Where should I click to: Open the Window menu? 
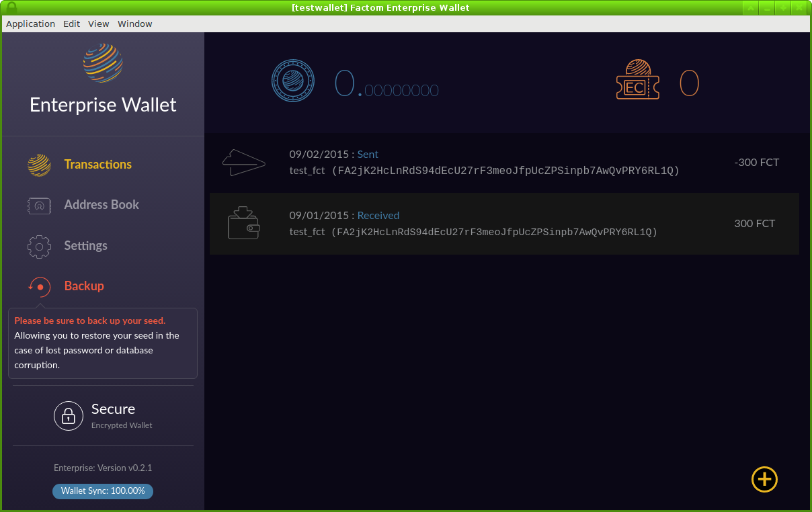[135, 24]
